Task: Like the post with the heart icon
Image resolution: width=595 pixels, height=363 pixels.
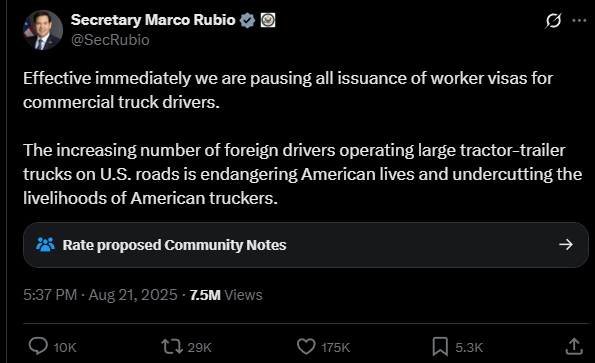Action: point(306,346)
